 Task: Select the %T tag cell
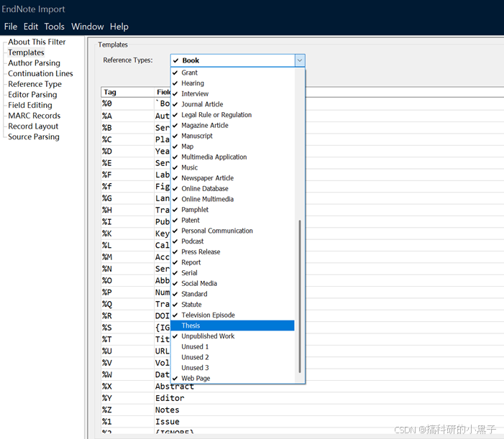[127, 339]
